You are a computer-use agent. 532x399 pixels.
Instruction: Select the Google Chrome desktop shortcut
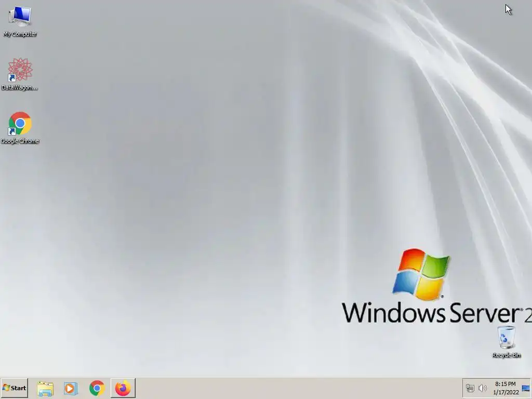20,128
